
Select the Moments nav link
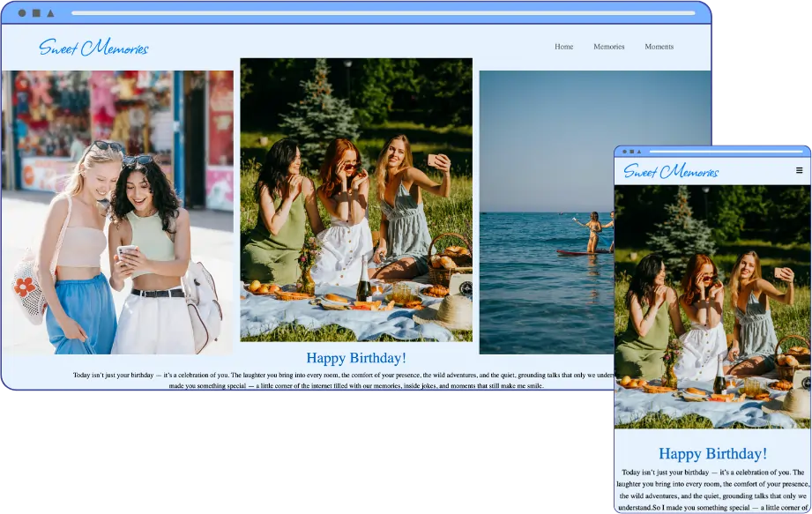click(659, 47)
